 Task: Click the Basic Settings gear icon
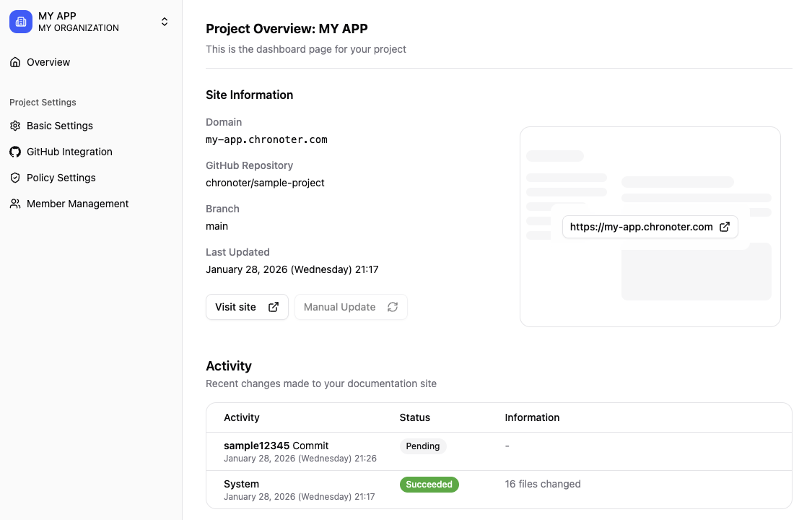pyautogui.click(x=15, y=126)
